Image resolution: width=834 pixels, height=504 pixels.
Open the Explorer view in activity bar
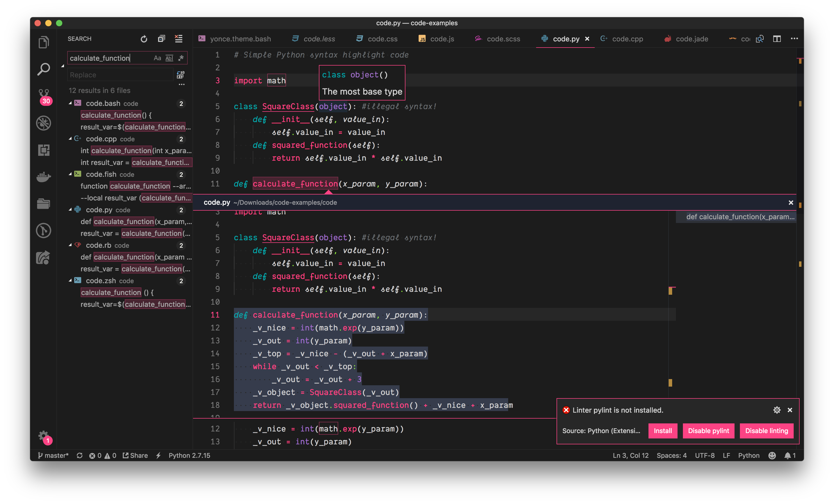click(x=44, y=42)
